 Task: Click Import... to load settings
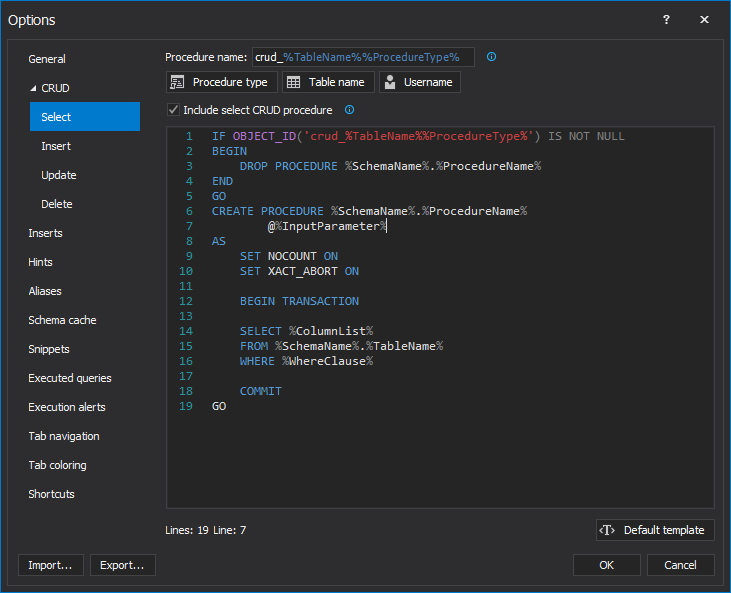point(50,565)
